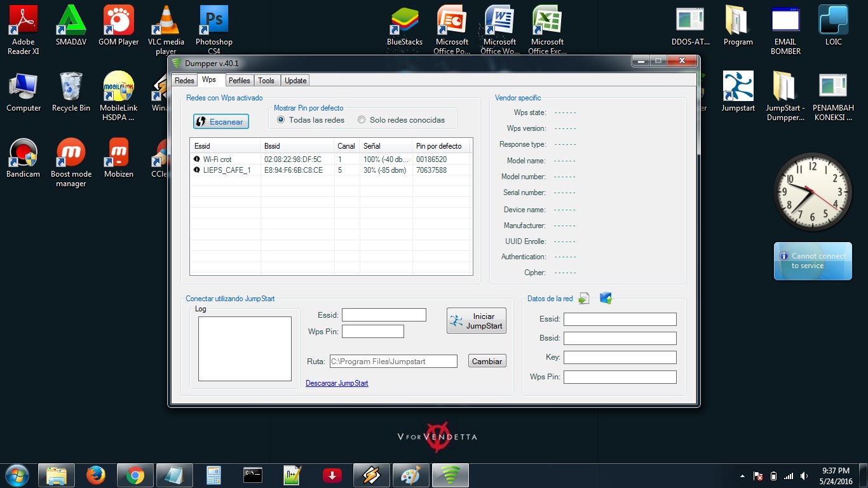Viewport: 868px width, 488px height.
Task: Click the Pin por defecto column header
Action: [441, 146]
